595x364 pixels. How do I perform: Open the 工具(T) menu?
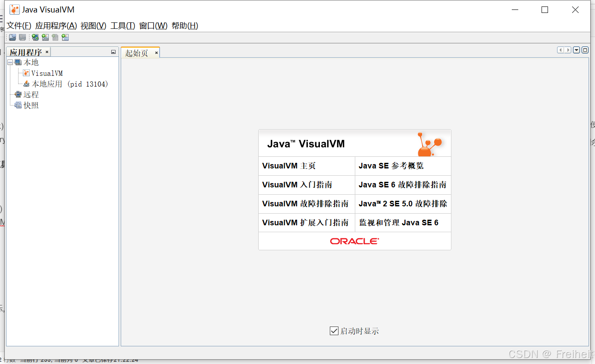click(123, 26)
